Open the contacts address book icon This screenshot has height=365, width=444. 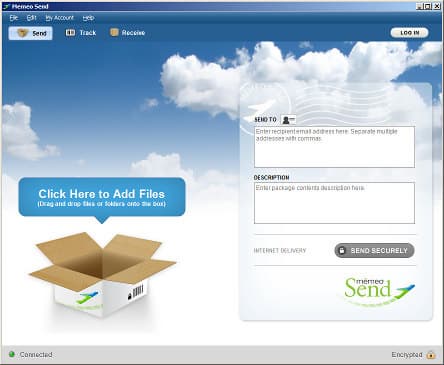tap(288, 120)
